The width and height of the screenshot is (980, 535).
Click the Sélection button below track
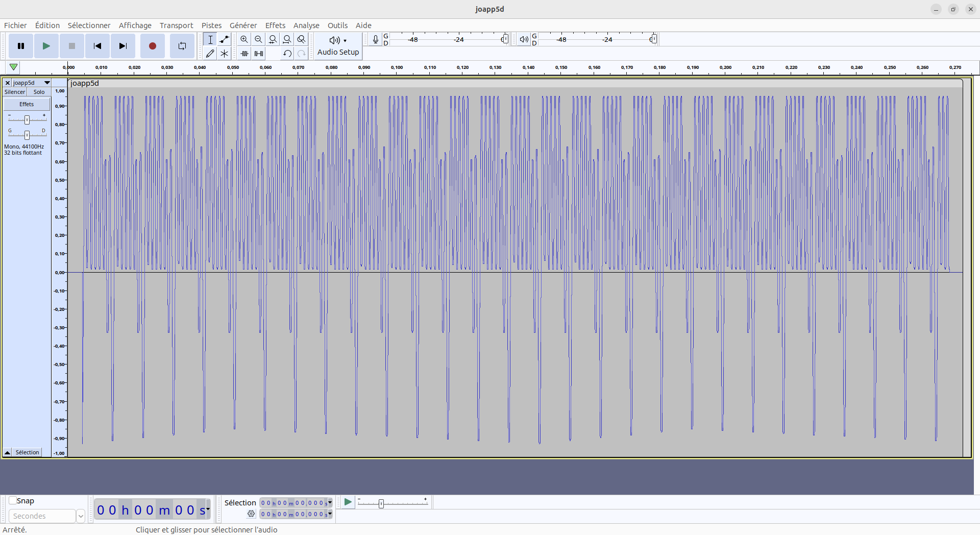(27, 452)
